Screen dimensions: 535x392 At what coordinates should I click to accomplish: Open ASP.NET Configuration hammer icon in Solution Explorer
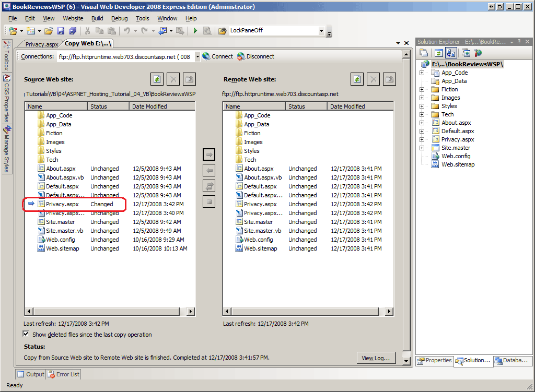(478, 53)
